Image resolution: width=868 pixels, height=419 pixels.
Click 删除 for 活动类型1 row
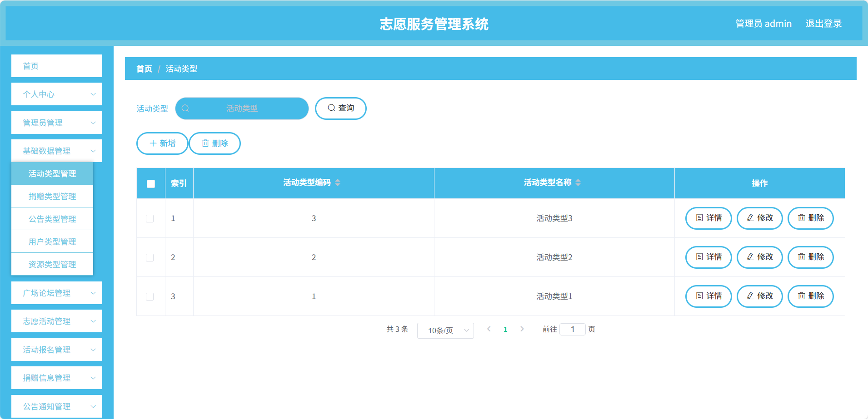click(811, 296)
